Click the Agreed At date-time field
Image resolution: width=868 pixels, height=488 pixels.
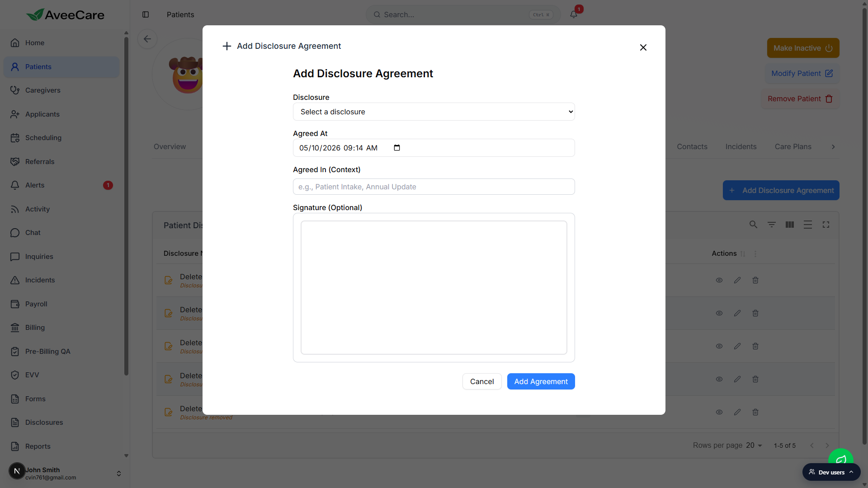[x=434, y=148]
